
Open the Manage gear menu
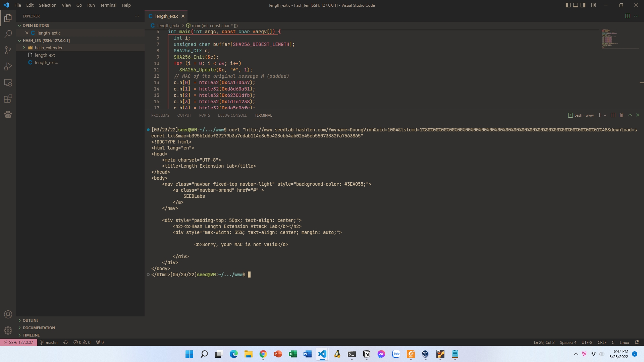pos(8,330)
